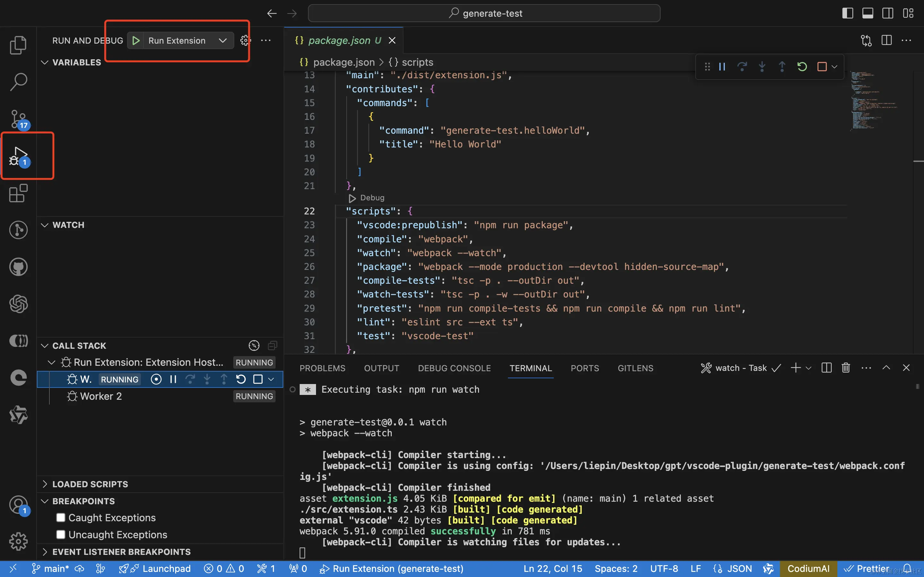Pause debugging in floating debug toolbar

point(722,67)
